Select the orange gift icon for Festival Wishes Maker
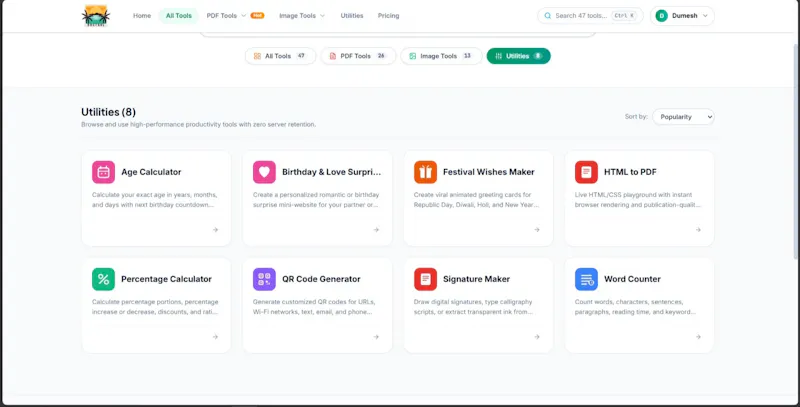Image resolution: width=800 pixels, height=407 pixels. coord(426,172)
